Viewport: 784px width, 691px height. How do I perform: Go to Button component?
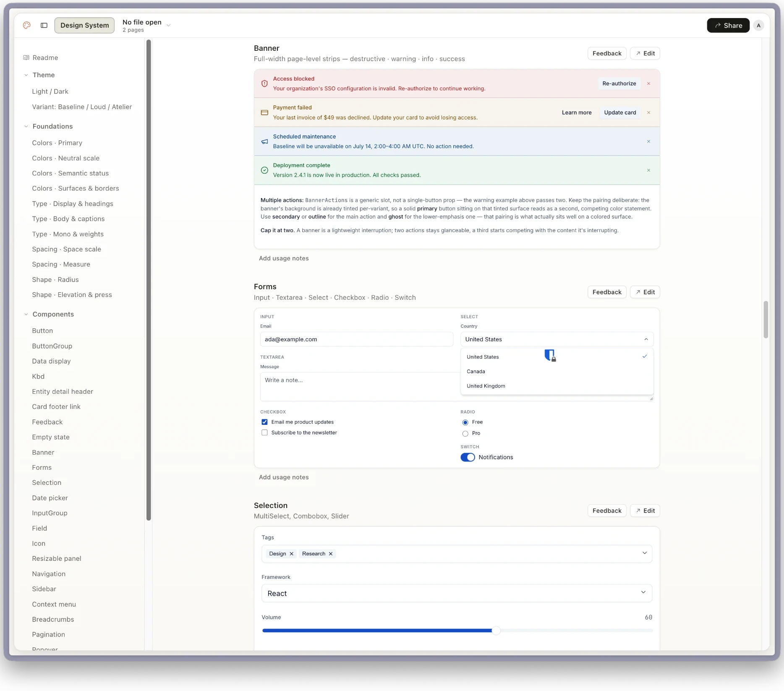[x=42, y=331]
